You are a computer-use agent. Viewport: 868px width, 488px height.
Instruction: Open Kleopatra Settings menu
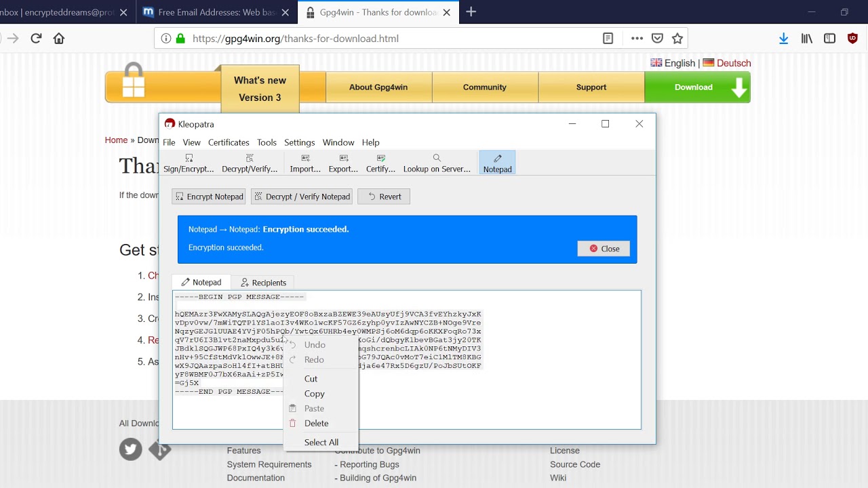pyautogui.click(x=299, y=142)
